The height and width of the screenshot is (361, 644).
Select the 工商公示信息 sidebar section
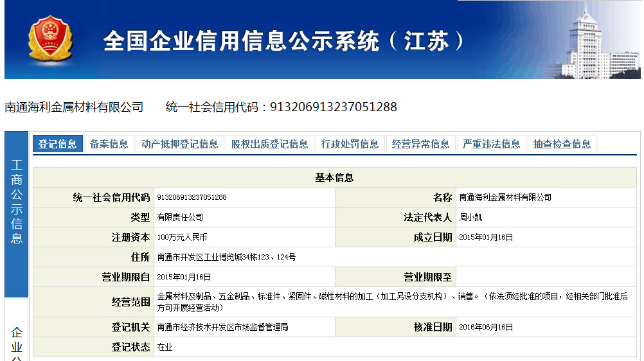point(17,215)
